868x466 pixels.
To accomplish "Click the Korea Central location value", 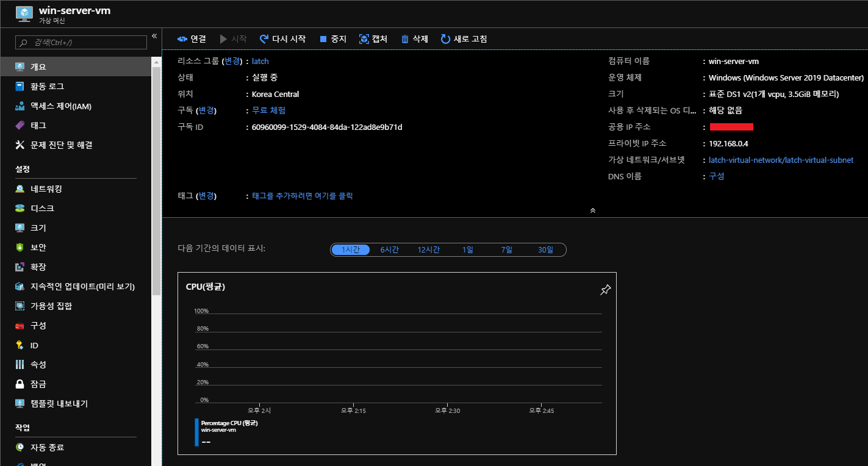I will [276, 94].
